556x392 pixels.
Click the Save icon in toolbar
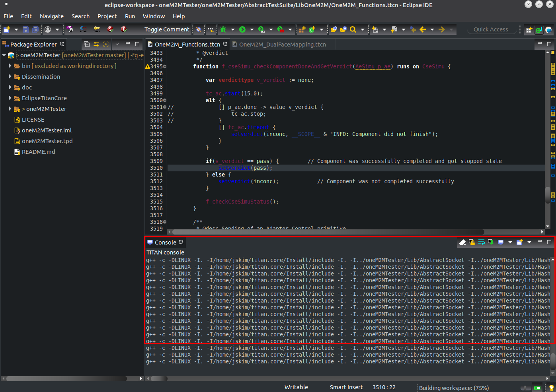[26, 29]
